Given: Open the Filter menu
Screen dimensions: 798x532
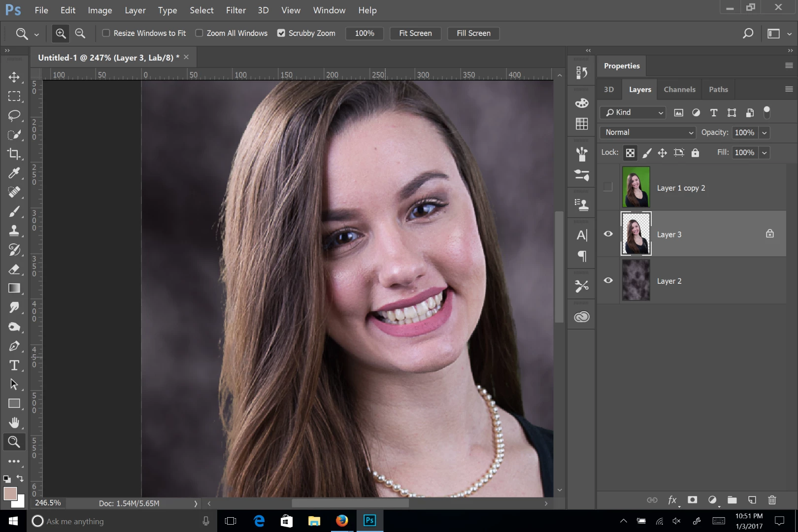Looking at the screenshot, I should point(235,10).
